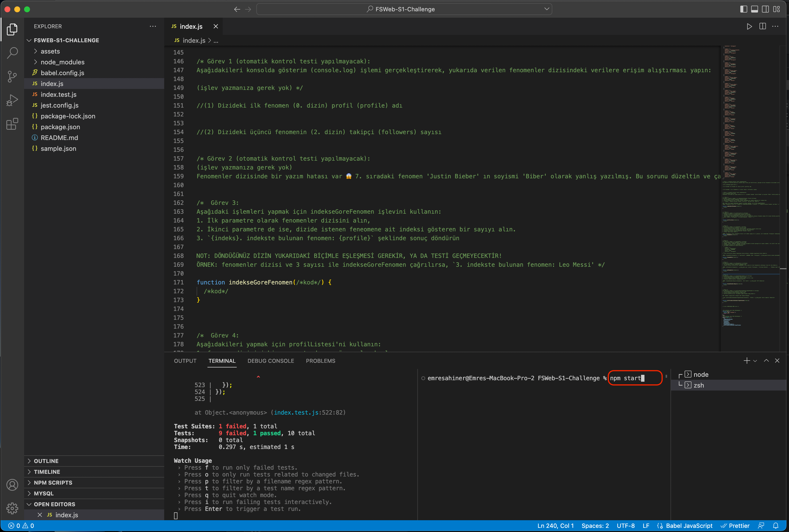
Task: Click the Run Code play icon
Action: point(749,27)
